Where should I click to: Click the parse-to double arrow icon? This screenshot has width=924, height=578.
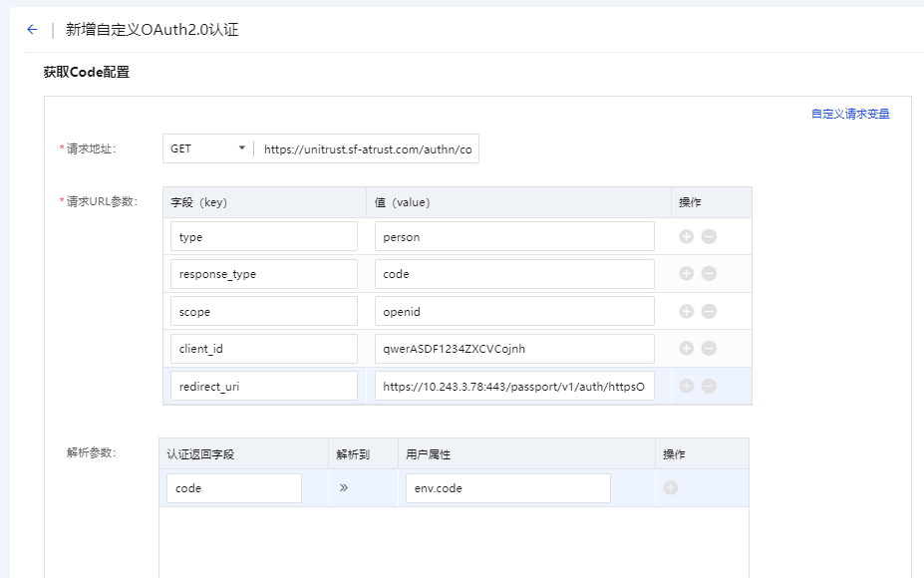(344, 488)
